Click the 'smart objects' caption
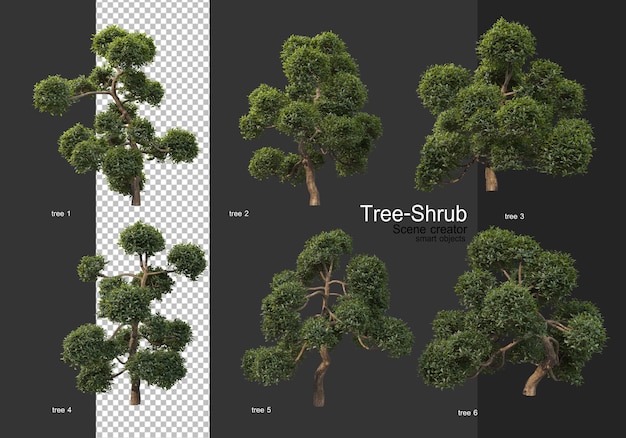The height and width of the screenshot is (438, 626). (440, 238)
